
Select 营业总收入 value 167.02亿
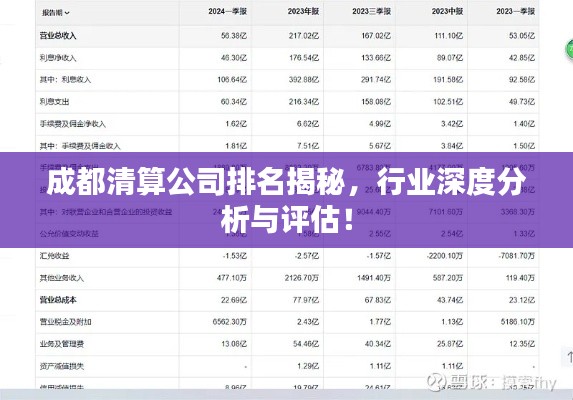pyautogui.click(x=376, y=36)
